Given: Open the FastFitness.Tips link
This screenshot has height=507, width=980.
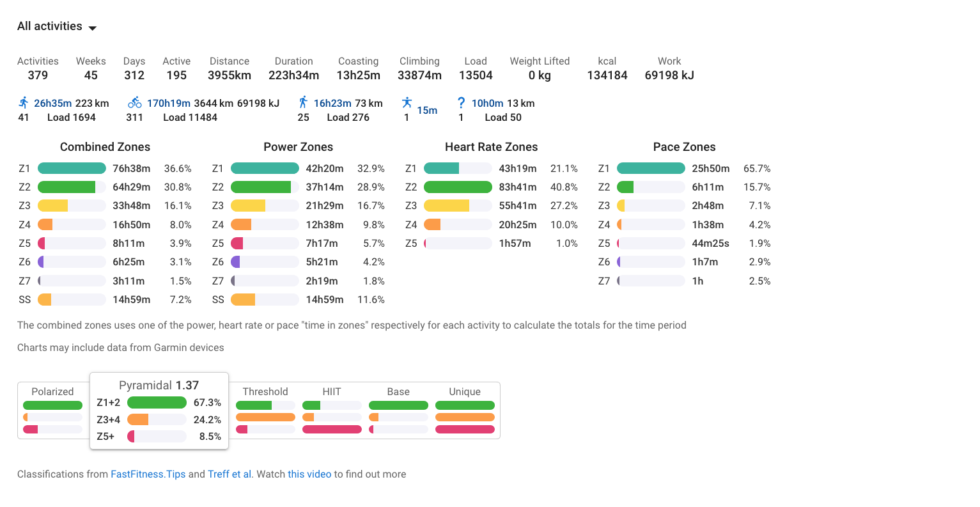Looking at the screenshot, I should click(148, 474).
